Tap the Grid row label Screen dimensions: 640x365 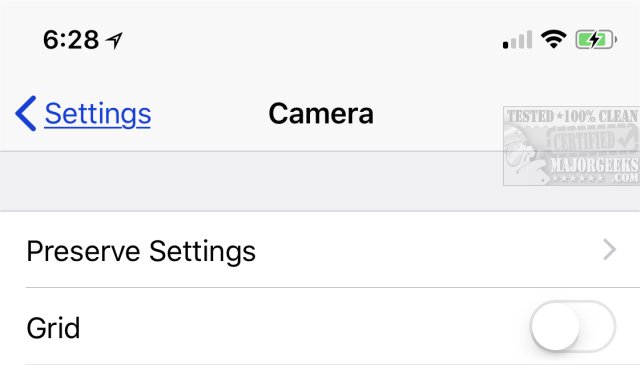pos(53,328)
